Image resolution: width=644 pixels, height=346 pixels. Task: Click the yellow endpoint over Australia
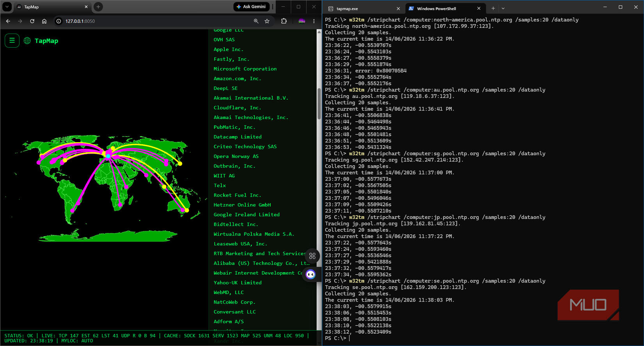(187, 210)
